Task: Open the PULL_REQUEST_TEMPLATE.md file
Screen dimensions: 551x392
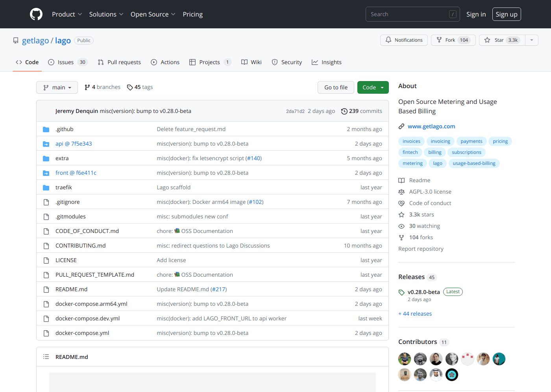Action: pyautogui.click(x=95, y=275)
